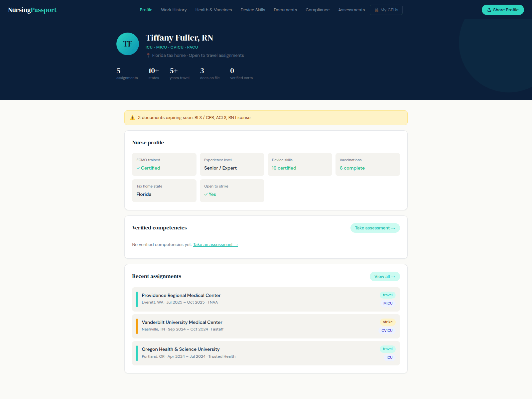532x399 pixels.
Task: Click the CVICU unit tag
Action: pos(387,331)
